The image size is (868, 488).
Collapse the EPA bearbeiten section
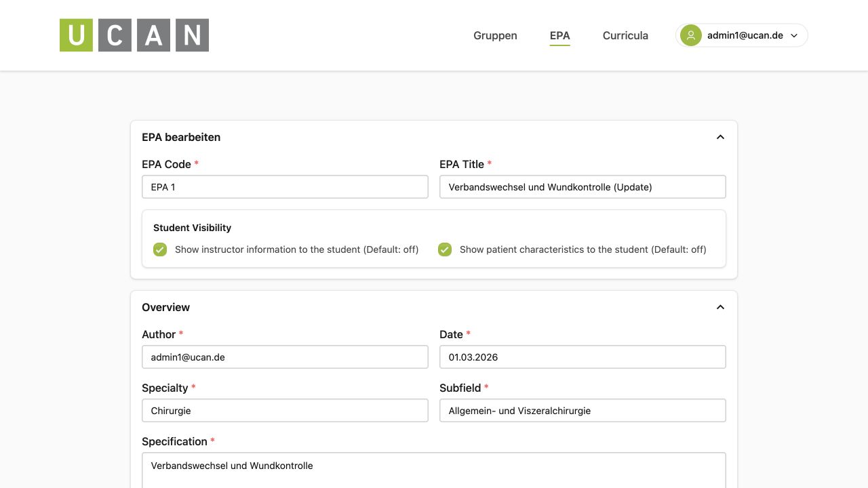click(x=720, y=137)
